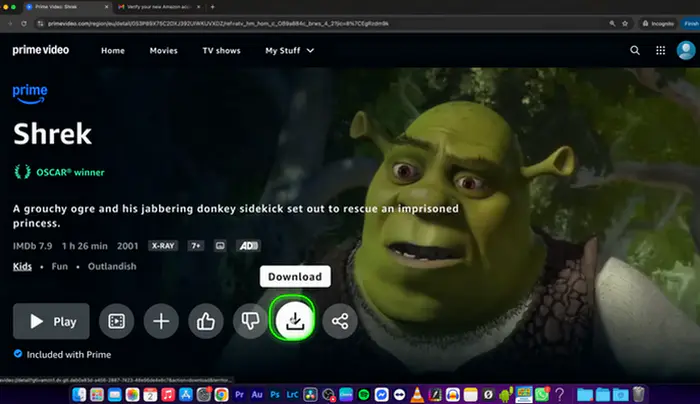700x404 pixels.
Task: Play the movie Shrek
Action: [x=51, y=321]
